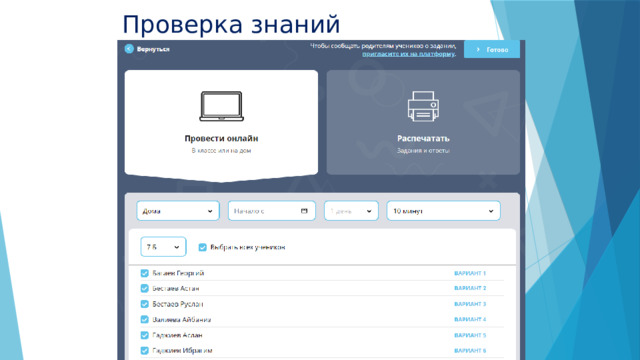640x360 pixels.
Task: Uncheck the Валиева Айбаниа checkbox
Action: tap(144, 320)
